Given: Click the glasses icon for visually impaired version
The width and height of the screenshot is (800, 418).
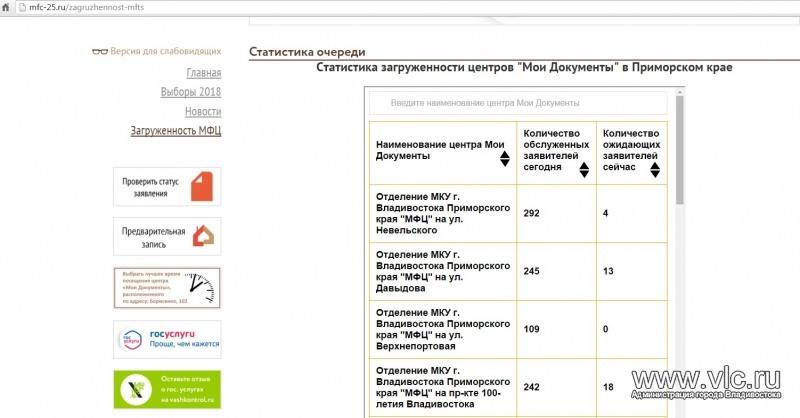Looking at the screenshot, I should click(x=99, y=51).
